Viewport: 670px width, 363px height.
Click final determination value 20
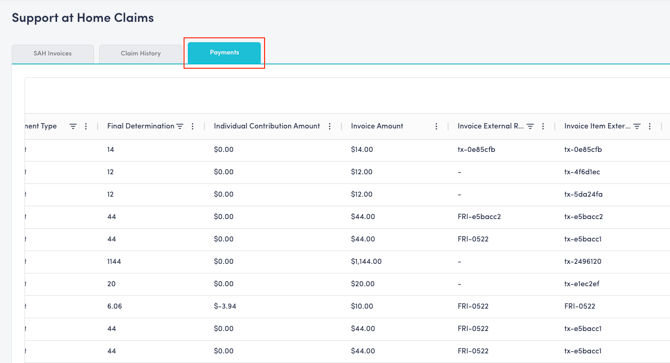point(111,284)
